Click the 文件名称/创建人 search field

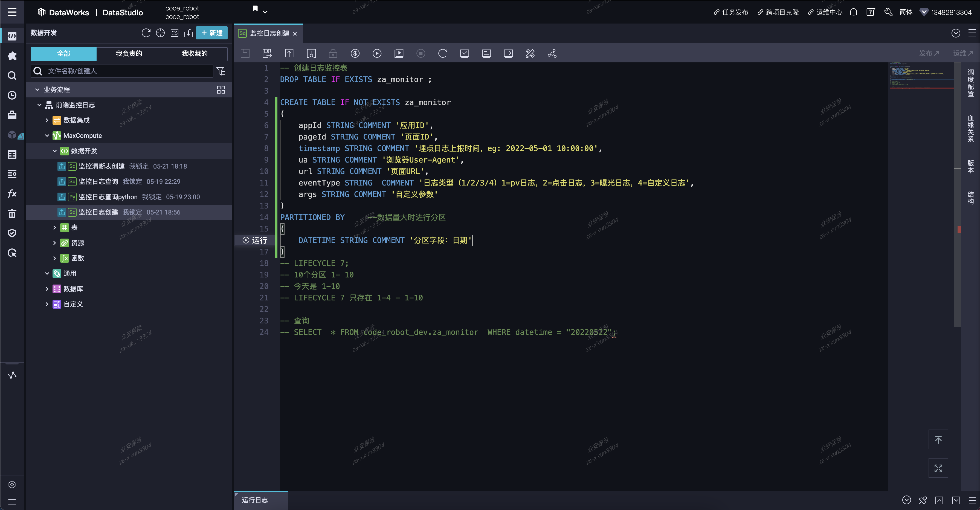point(122,71)
